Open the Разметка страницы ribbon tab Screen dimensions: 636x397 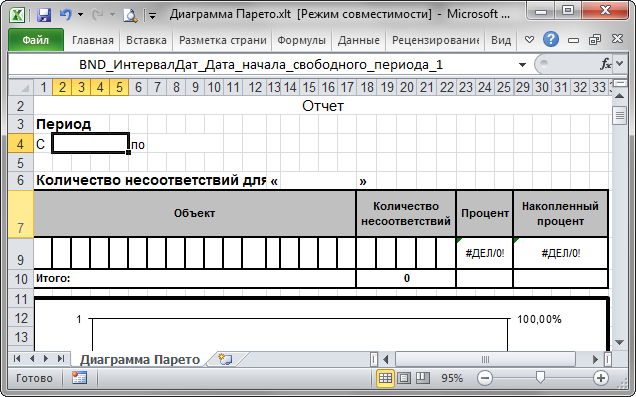[222, 40]
